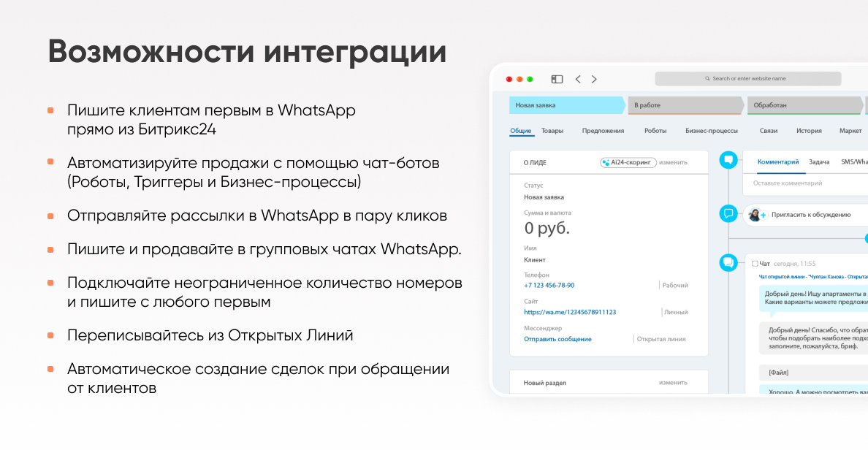The width and height of the screenshot is (868, 450).
Task: Click the orange minimize window button
Action: coord(519,79)
